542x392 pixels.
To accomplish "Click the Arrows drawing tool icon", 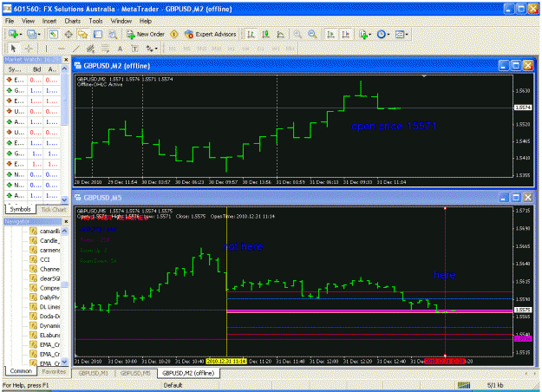I will 149,49.
